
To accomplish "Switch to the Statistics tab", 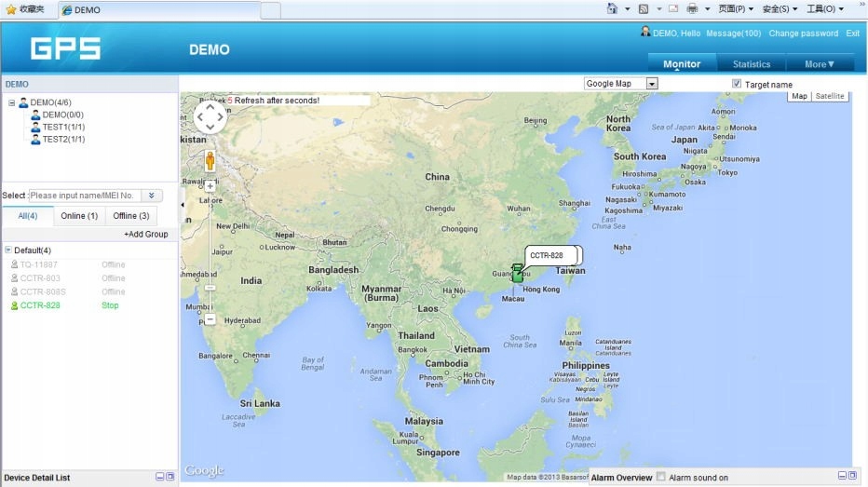I will click(752, 64).
